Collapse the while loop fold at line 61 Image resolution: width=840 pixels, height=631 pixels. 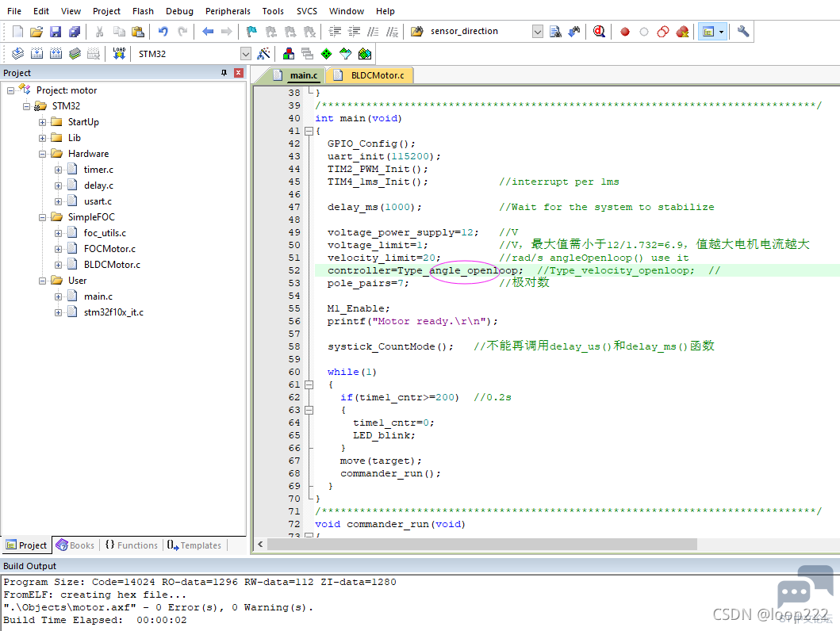click(309, 384)
